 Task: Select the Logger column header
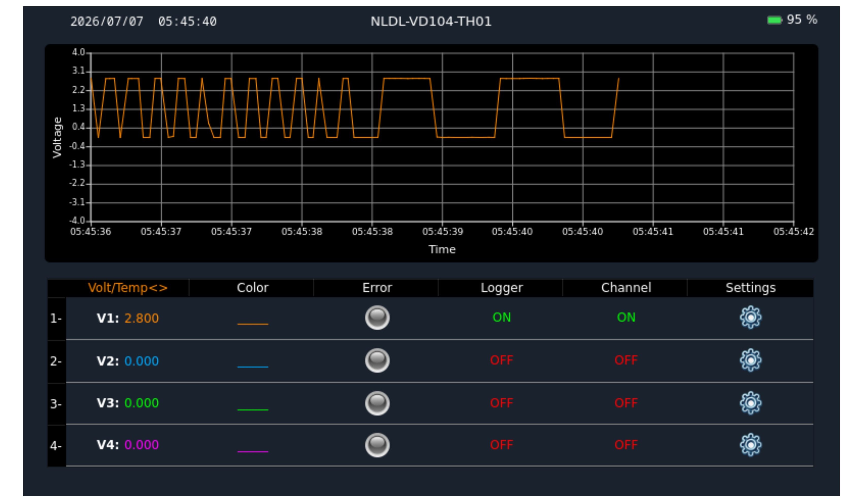coord(501,288)
